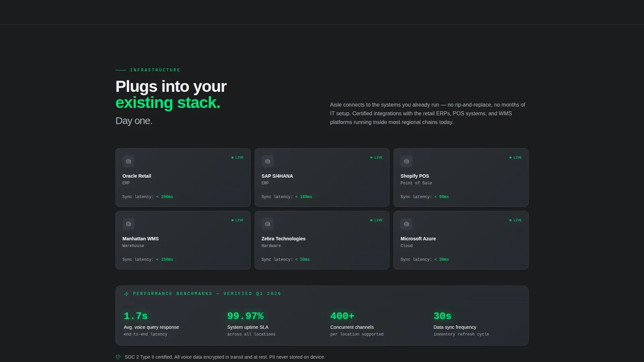Click the LIVE status badge on Oracle Retail

[x=237, y=158]
